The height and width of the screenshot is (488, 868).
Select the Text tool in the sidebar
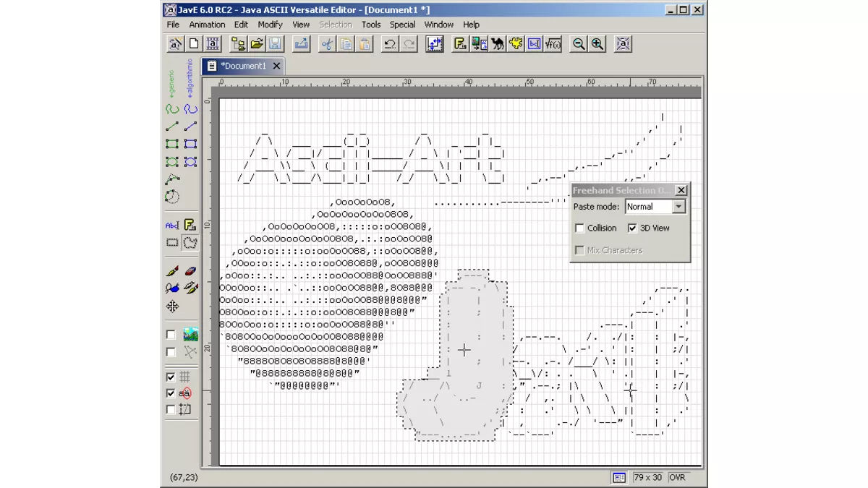pyautogui.click(x=172, y=225)
